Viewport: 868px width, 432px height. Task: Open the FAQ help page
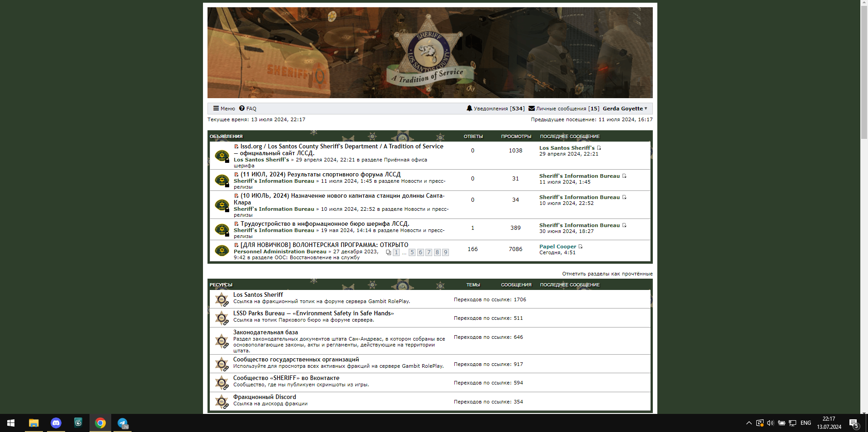248,109
